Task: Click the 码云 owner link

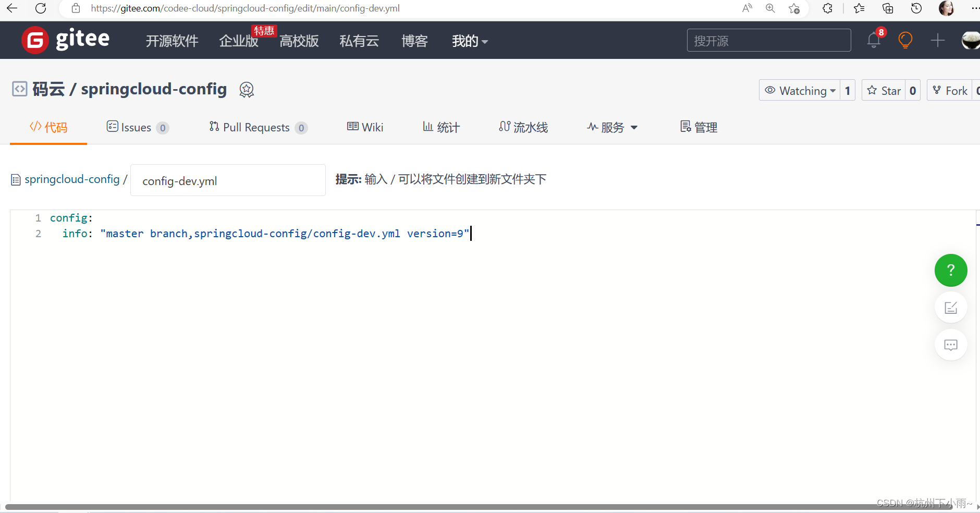Action: (48, 89)
